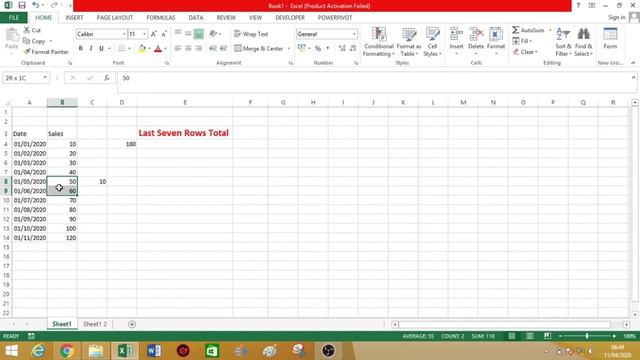Click the AutoSum sigma button

pyautogui.click(x=528, y=30)
